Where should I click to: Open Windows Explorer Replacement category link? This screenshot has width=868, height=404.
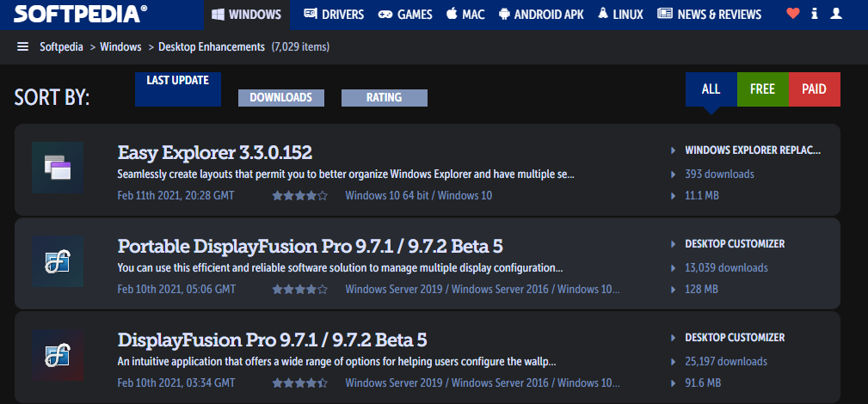click(752, 150)
